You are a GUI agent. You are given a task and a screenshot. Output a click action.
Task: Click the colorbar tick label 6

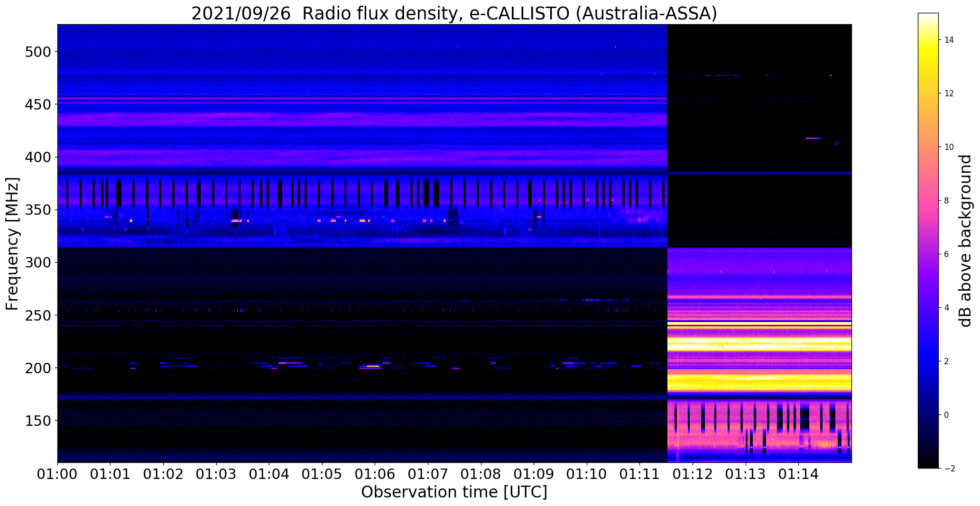[x=947, y=254]
